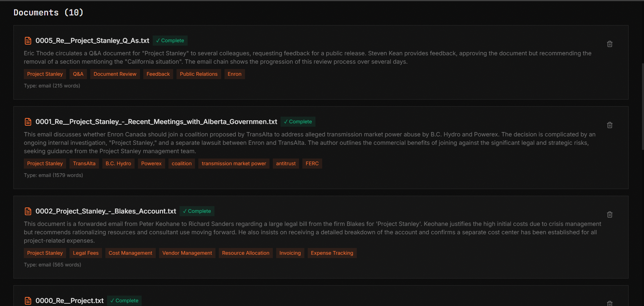Viewport: 644px width, 306px height.
Task: Select the Public Relations tag
Action: (198, 74)
